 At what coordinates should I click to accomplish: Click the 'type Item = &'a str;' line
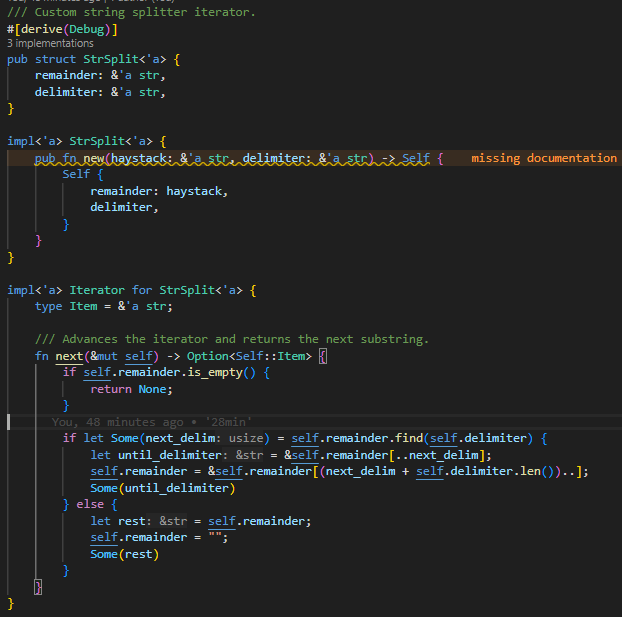point(104,306)
